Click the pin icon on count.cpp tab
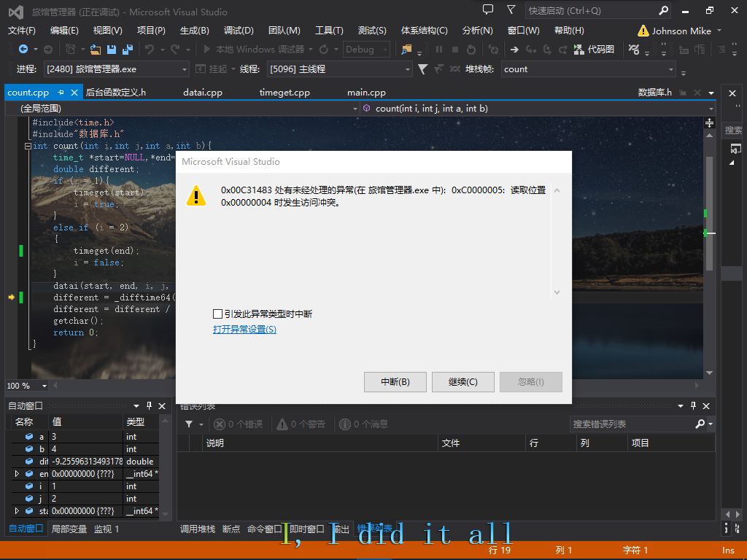 (x=61, y=93)
